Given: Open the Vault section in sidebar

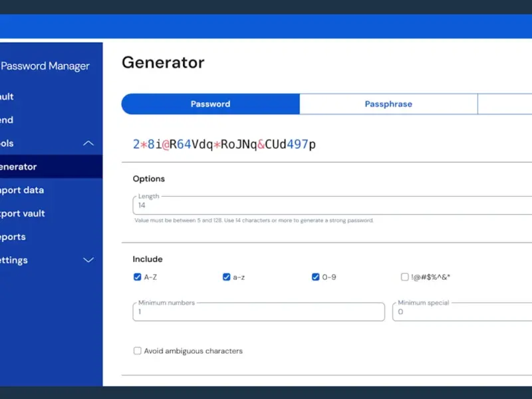Looking at the screenshot, I should 8,96.
